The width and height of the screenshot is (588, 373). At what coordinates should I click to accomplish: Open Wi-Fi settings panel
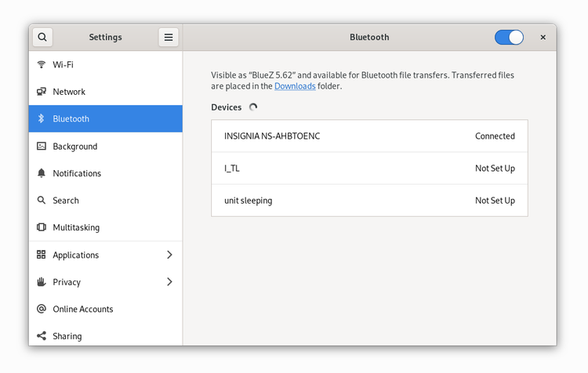tap(106, 64)
